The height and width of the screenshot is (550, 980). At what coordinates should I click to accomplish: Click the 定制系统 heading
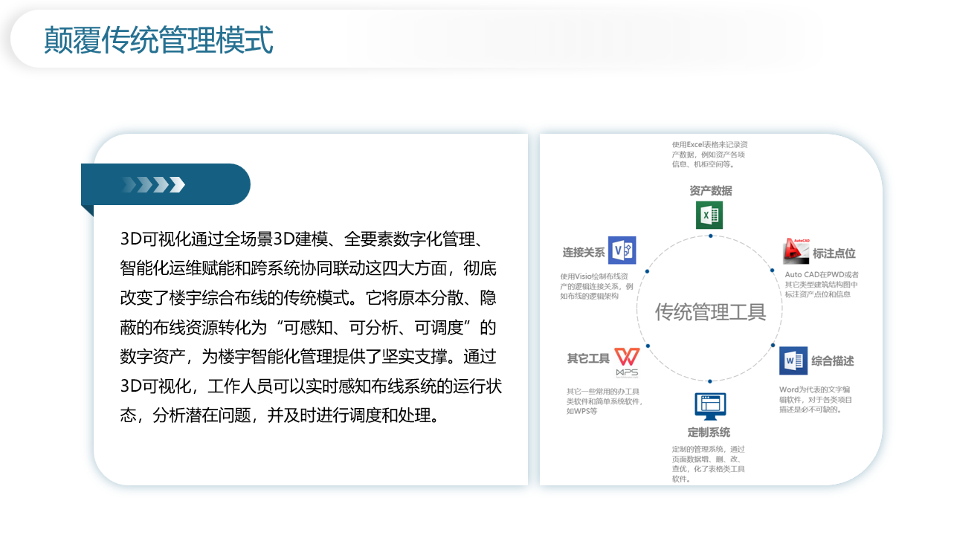tap(709, 432)
